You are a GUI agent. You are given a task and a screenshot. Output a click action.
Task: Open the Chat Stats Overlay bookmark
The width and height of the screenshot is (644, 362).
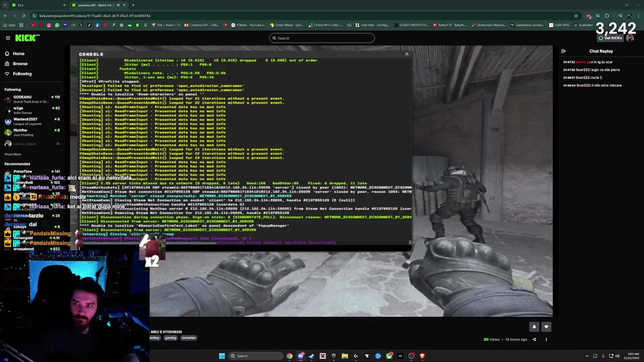pyautogui.click(x=372, y=25)
